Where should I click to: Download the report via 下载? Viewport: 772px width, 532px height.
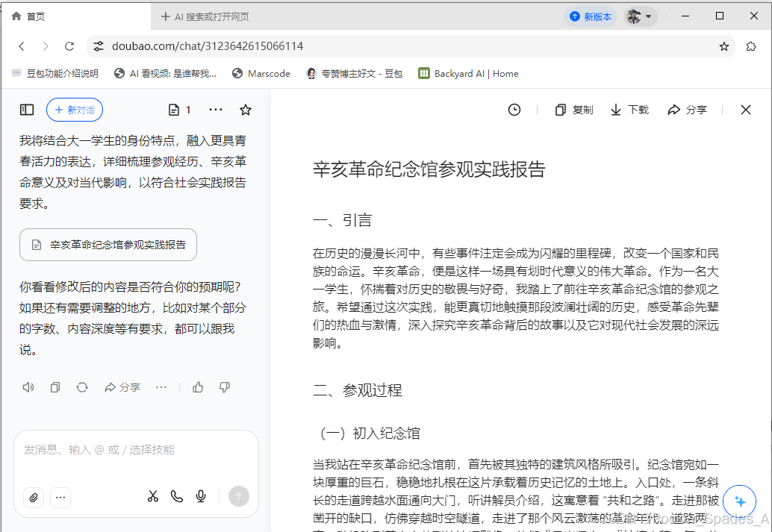pyautogui.click(x=629, y=110)
